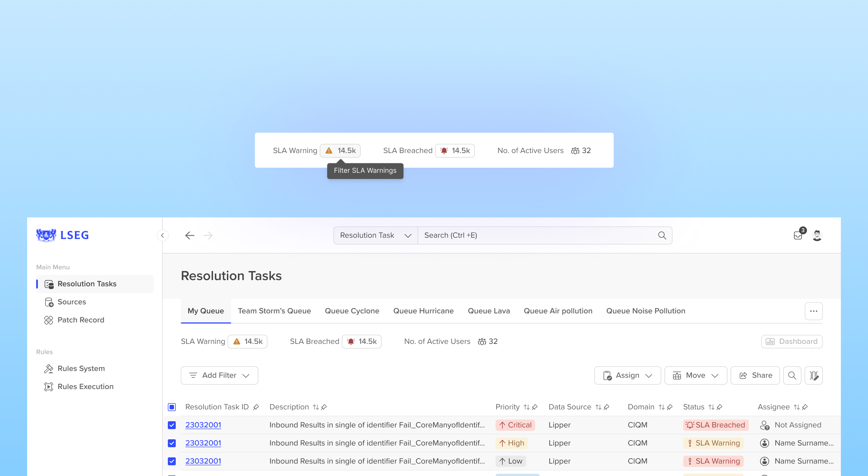Uncheck the Low priority row checkbox
The width and height of the screenshot is (868, 476).
pos(172,461)
